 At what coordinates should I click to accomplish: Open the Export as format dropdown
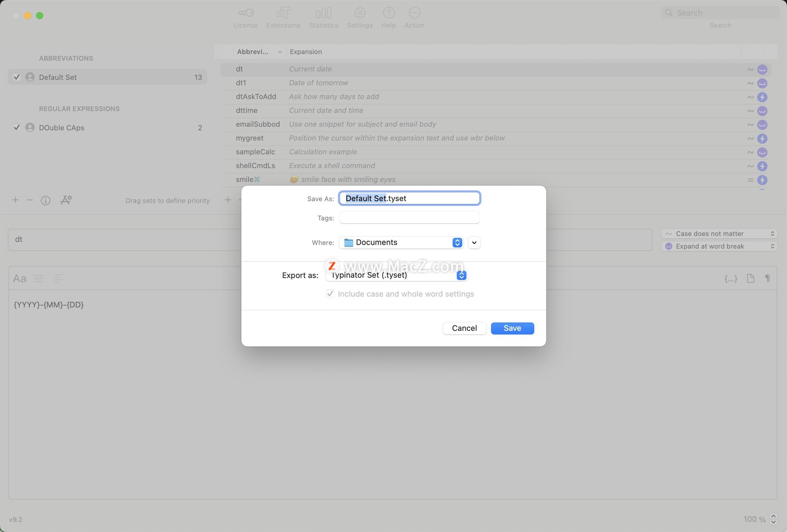[396, 275]
